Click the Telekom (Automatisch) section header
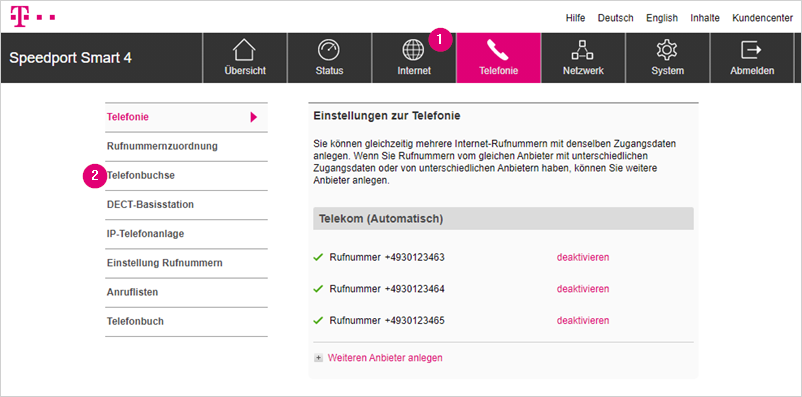 coord(503,218)
